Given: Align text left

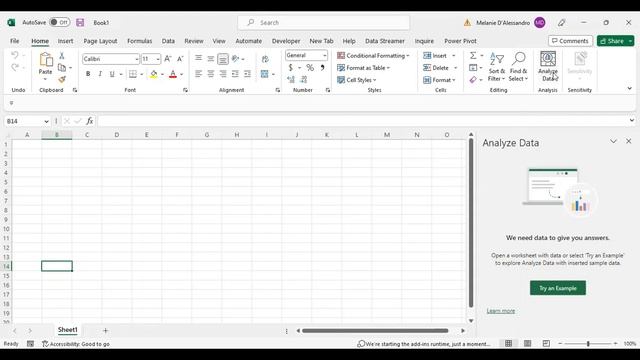Looking at the screenshot, I should click(x=198, y=74).
